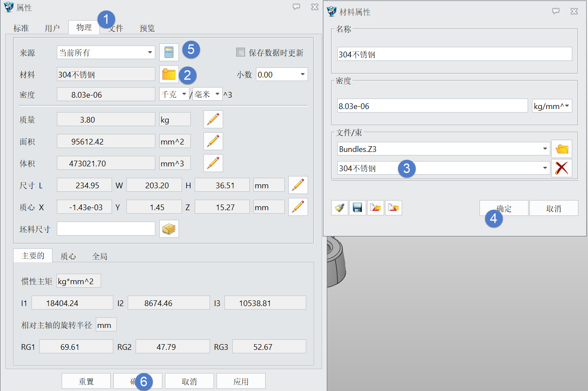Click the pencil icon in the 尺寸 row

pos(298,185)
